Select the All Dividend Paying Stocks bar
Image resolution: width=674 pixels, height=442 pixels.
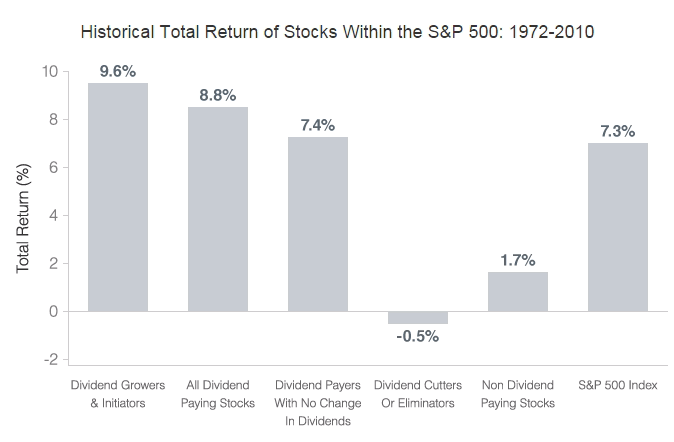[x=218, y=209]
